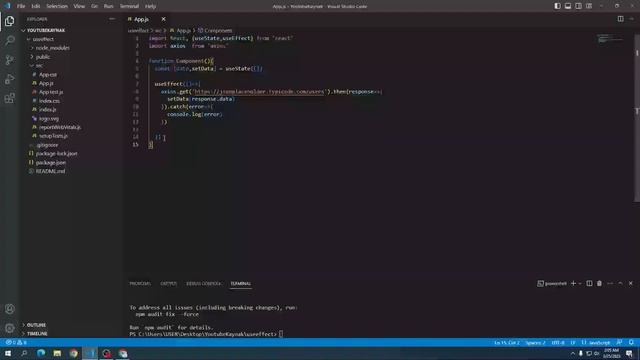Open the Run and Debug view
Screen dimensions: 640x360
click(x=9, y=79)
